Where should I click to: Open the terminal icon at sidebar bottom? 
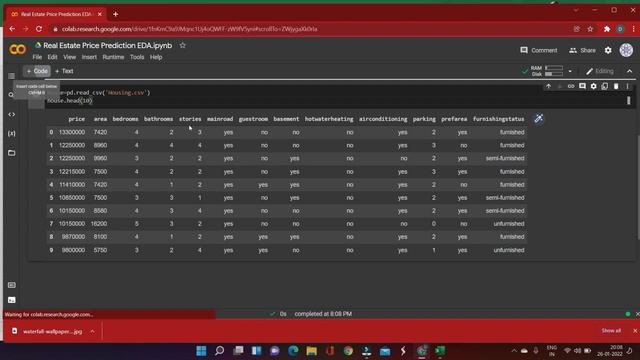(11, 300)
